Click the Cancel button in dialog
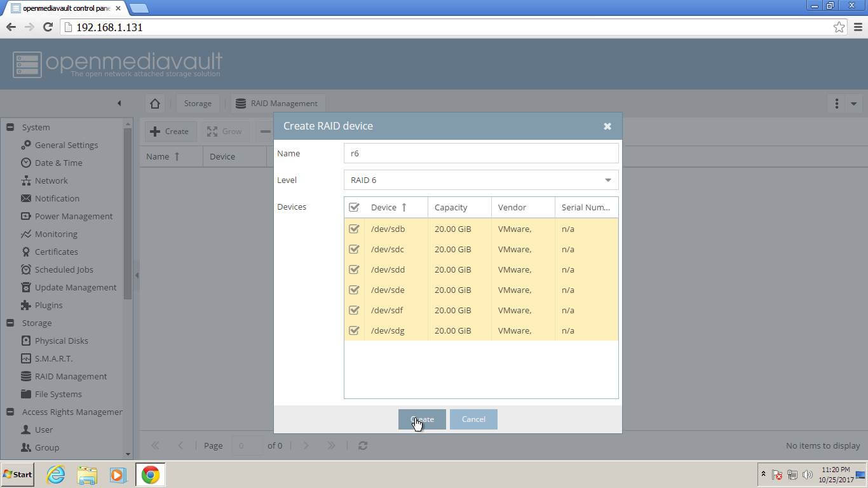 [473, 419]
